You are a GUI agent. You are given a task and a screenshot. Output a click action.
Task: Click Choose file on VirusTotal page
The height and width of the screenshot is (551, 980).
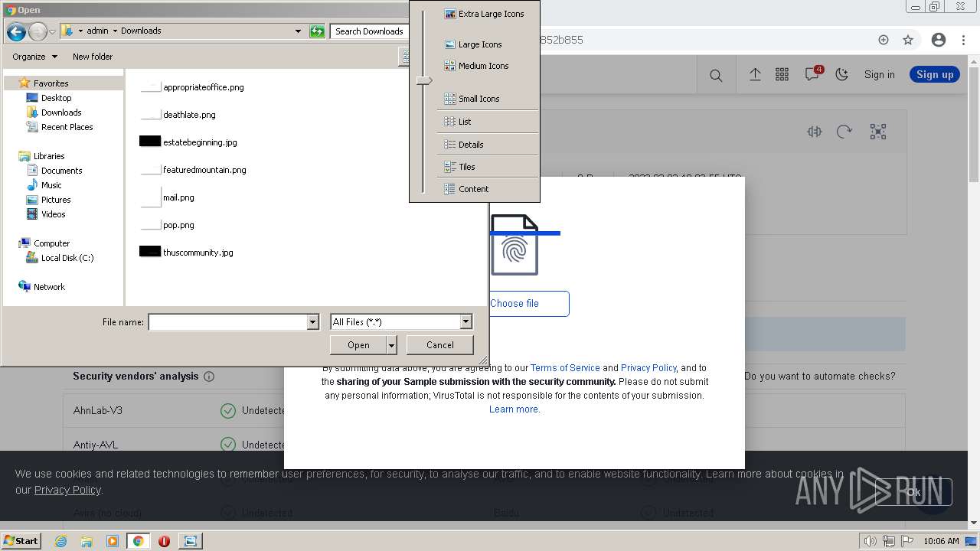click(x=514, y=304)
